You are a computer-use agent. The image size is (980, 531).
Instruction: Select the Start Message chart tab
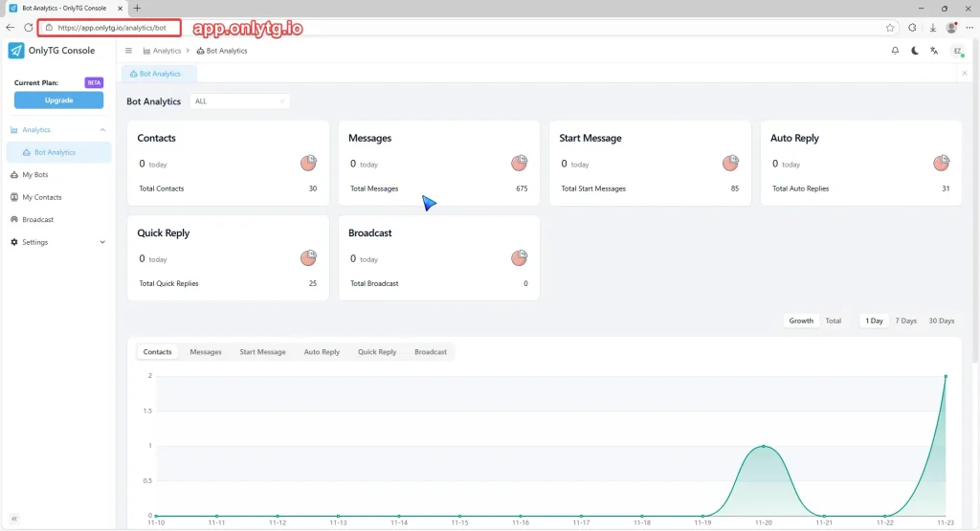pyautogui.click(x=262, y=352)
